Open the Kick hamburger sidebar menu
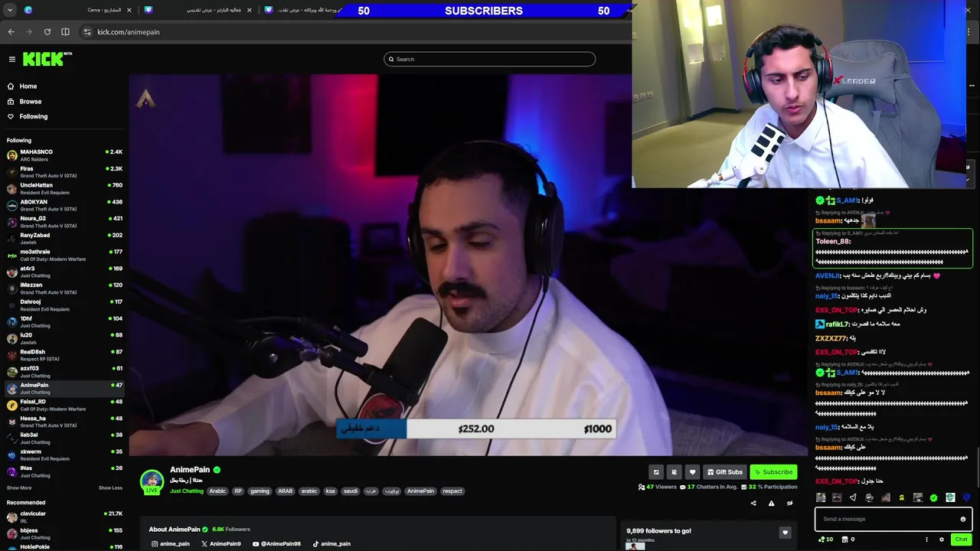This screenshot has width=980, height=551. click(11, 59)
